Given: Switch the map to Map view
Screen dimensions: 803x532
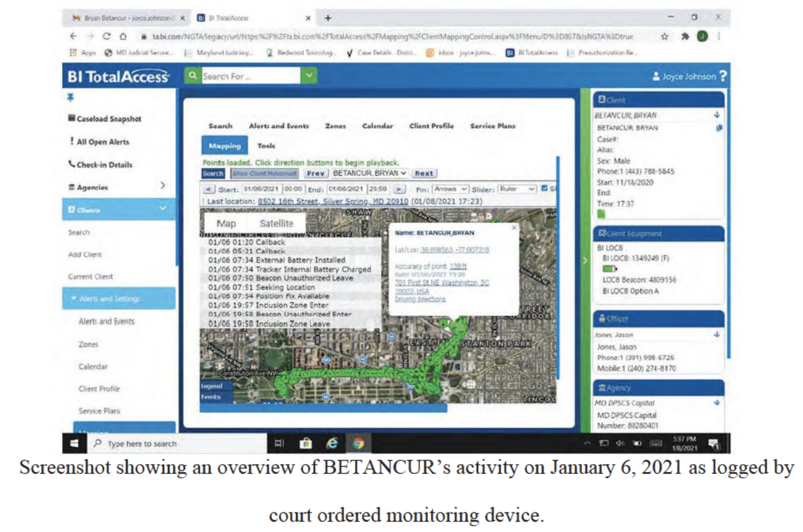Looking at the screenshot, I should (226, 224).
